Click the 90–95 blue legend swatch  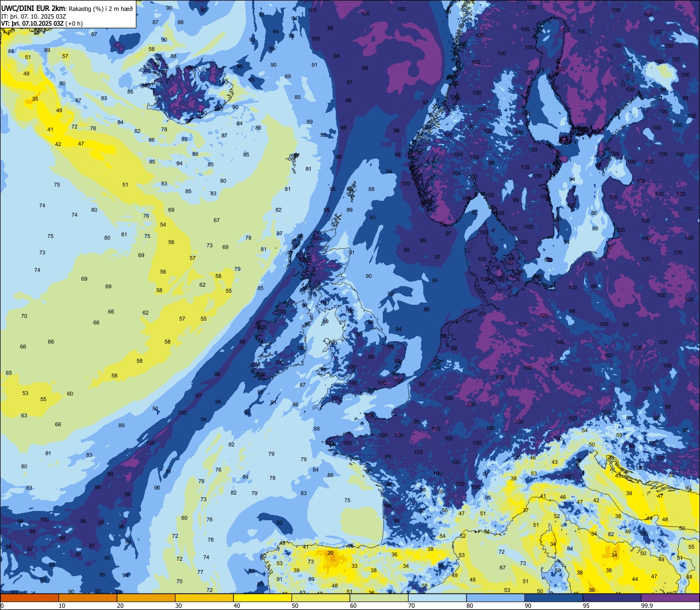coord(553,598)
